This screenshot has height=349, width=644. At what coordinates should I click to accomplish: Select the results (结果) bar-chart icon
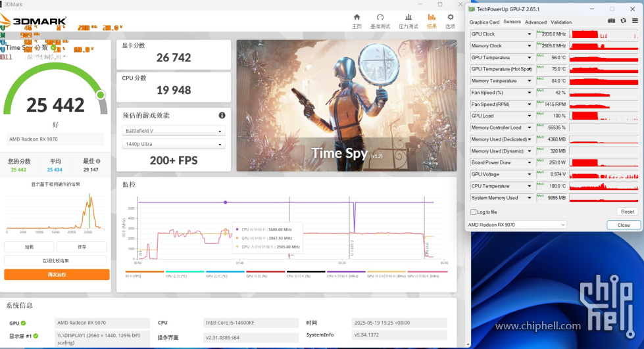432,17
